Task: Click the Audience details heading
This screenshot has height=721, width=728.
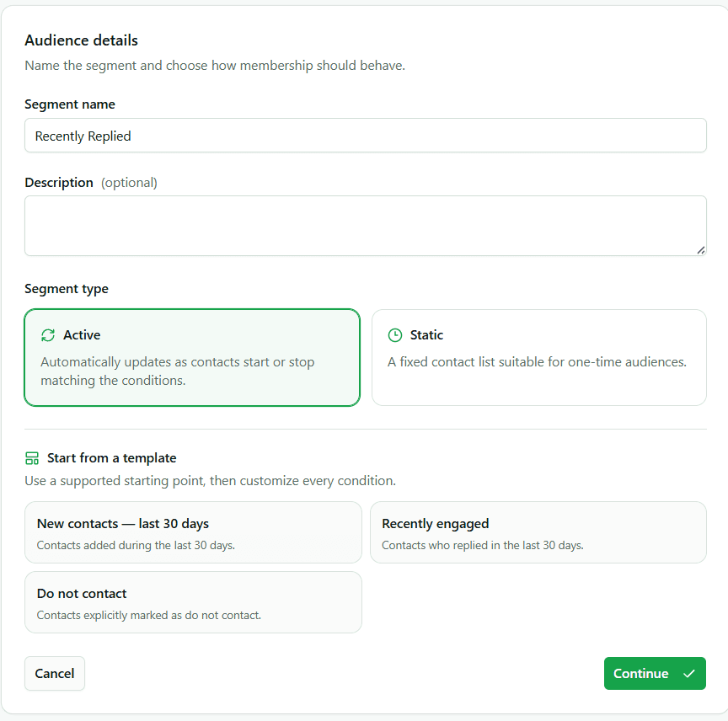Action: pos(81,40)
